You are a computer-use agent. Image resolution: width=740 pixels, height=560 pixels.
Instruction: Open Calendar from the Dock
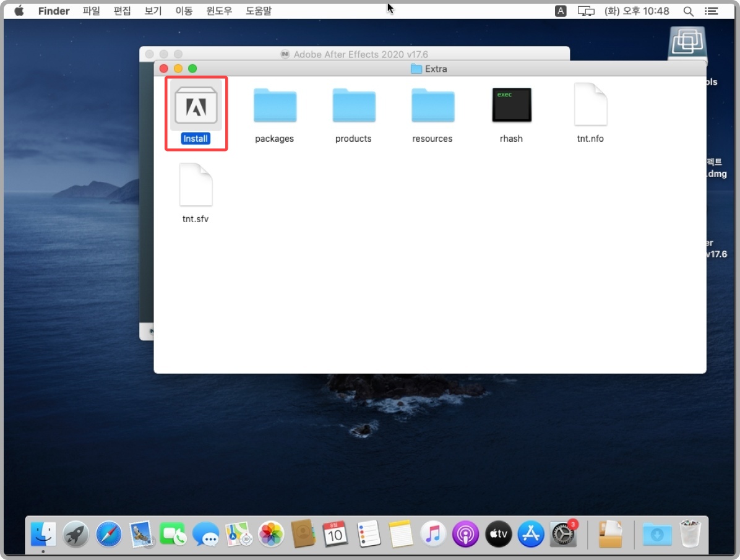tap(335, 535)
